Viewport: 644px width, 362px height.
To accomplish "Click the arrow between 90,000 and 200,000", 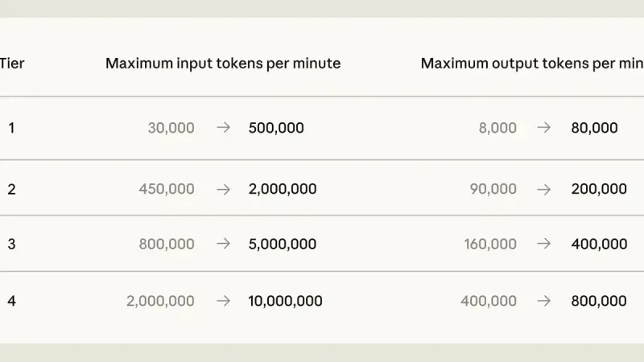I will click(544, 189).
